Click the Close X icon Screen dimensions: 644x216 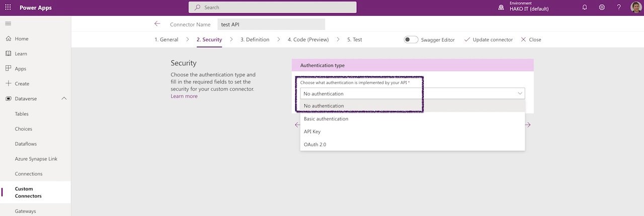point(523,39)
